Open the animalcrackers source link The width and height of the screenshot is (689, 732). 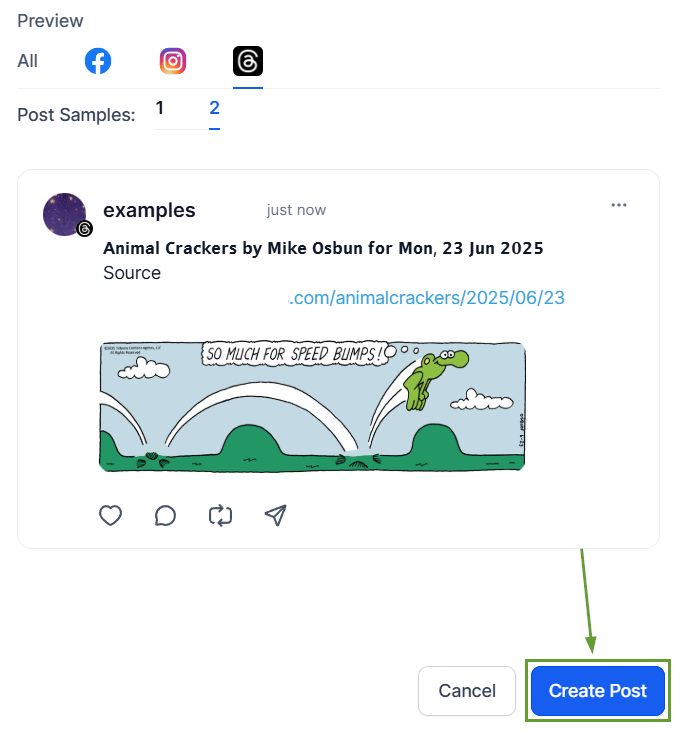pyautogui.click(x=427, y=298)
